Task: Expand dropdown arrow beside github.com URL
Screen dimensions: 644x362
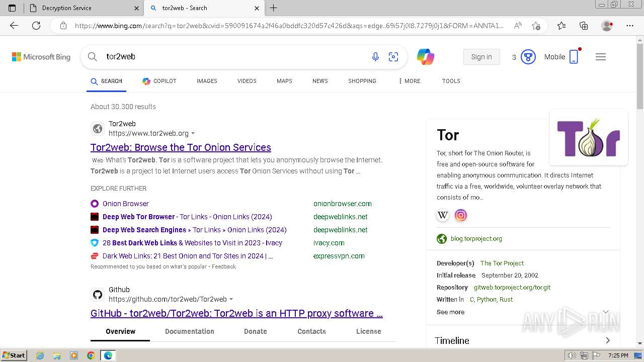Action: click(x=231, y=300)
